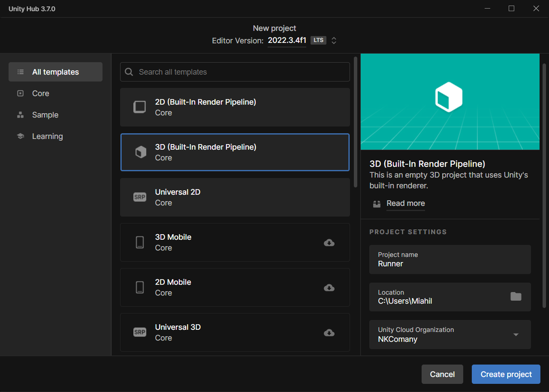The width and height of the screenshot is (549, 392).
Task: Download the 3D Mobile template
Action: coord(329,242)
